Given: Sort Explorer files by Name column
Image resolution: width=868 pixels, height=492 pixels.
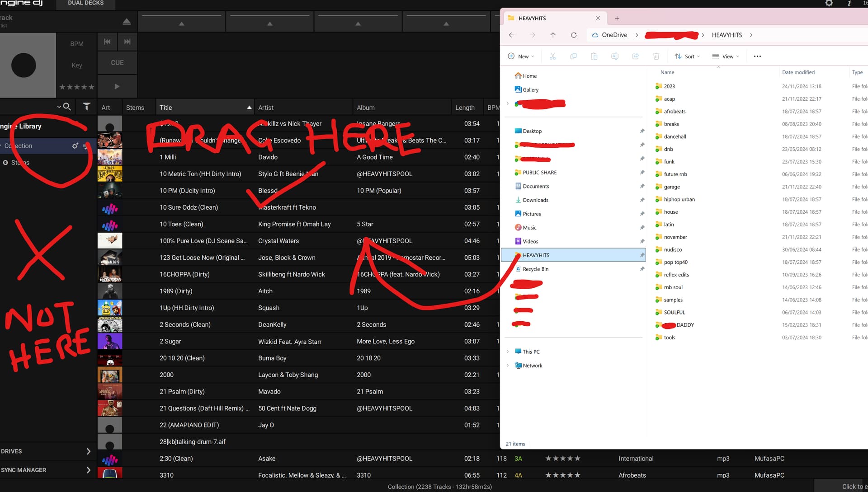Looking at the screenshot, I should [667, 72].
